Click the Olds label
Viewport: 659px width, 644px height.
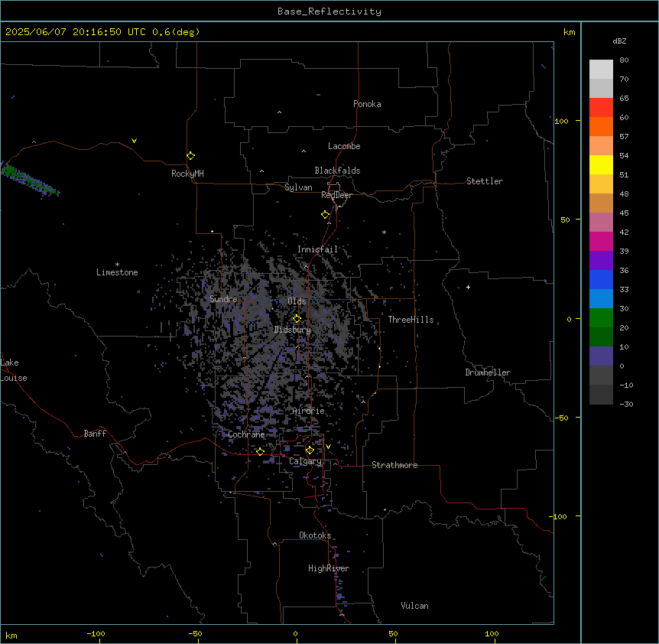click(x=297, y=301)
